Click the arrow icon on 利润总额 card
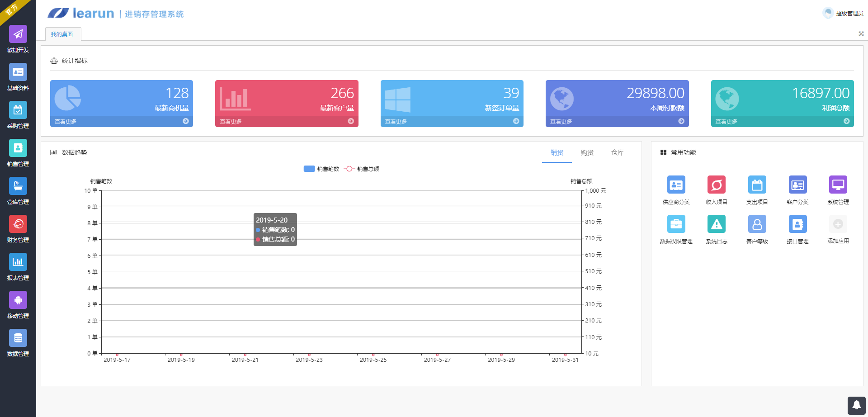Image resolution: width=868 pixels, height=417 pixels. tap(847, 121)
